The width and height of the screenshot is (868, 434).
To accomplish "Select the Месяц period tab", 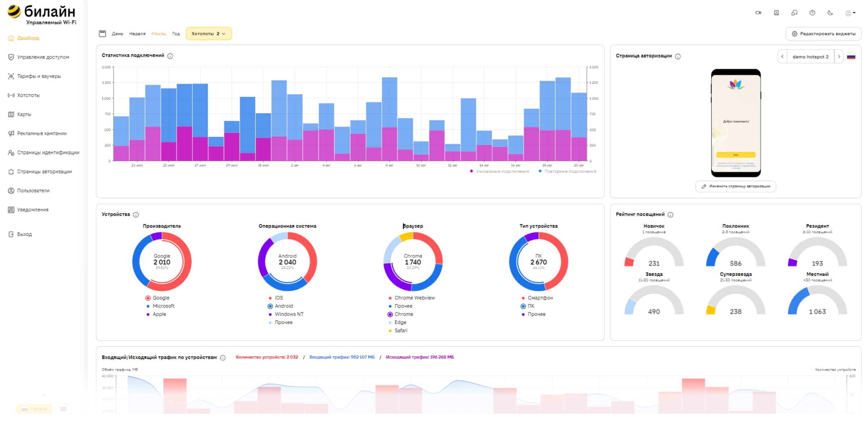I will pos(159,34).
